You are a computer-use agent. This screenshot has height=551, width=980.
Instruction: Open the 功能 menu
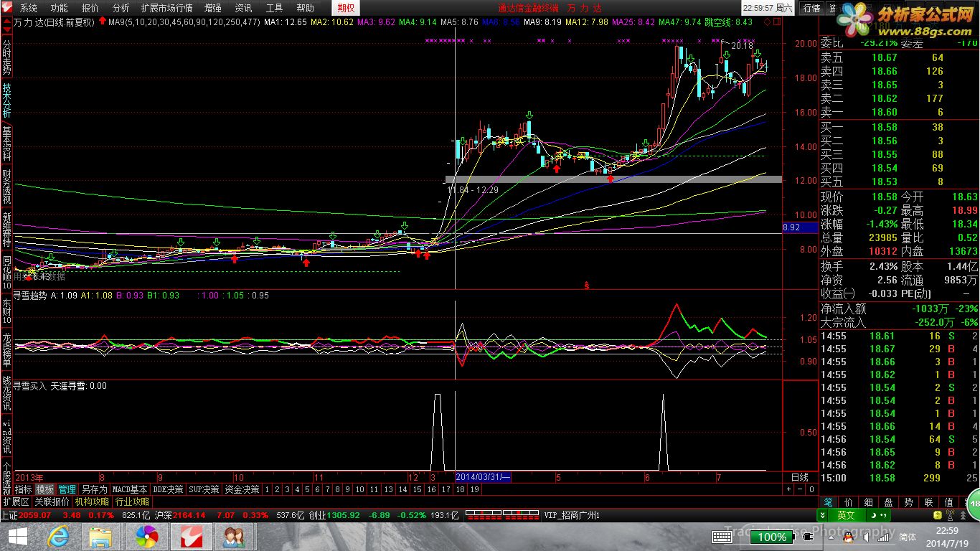tap(59, 8)
